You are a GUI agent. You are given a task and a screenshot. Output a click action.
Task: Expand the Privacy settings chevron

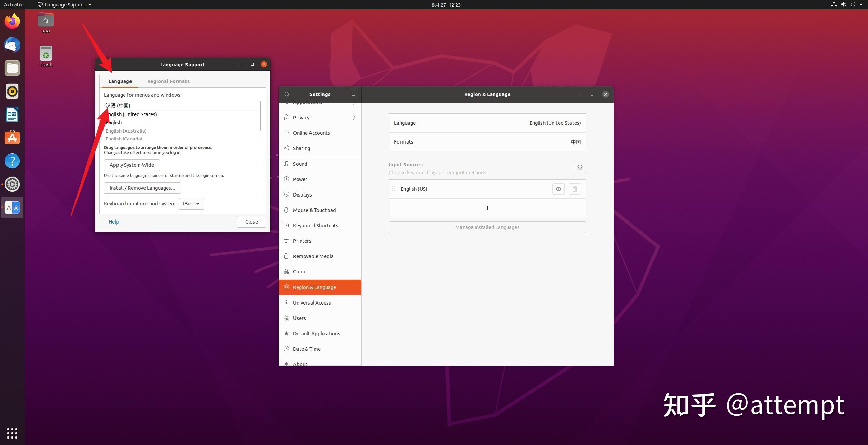tap(354, 118)
